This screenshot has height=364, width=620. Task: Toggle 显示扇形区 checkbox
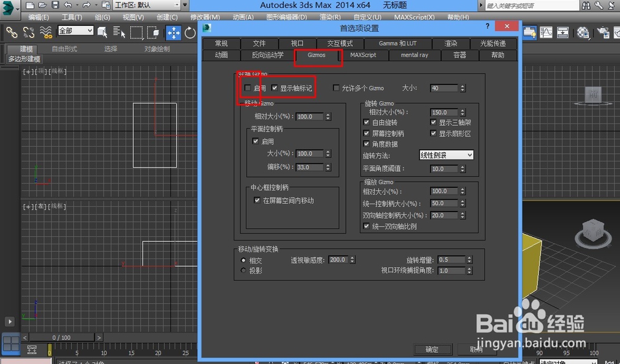(433, 133)
